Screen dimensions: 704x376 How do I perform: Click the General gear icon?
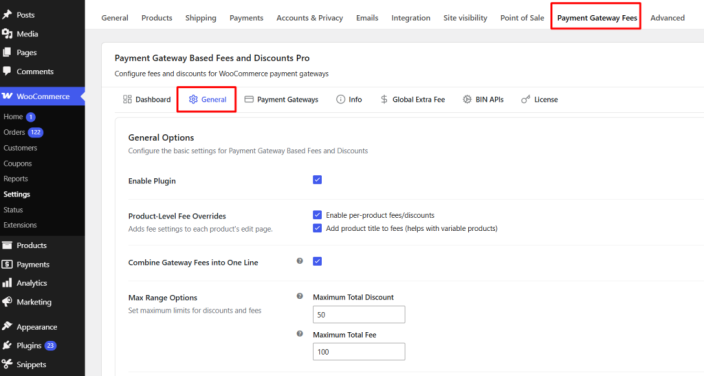point(193,99)
